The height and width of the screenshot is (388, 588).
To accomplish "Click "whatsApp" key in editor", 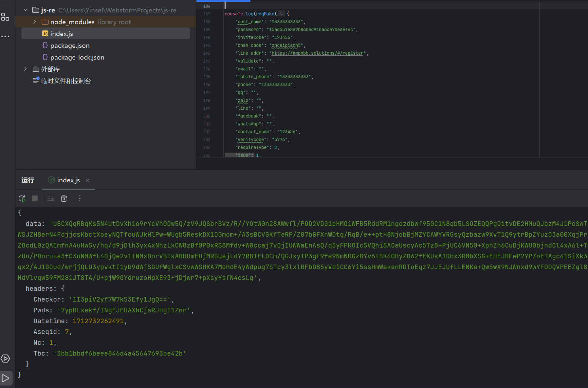I will click(x=248, y=124).
